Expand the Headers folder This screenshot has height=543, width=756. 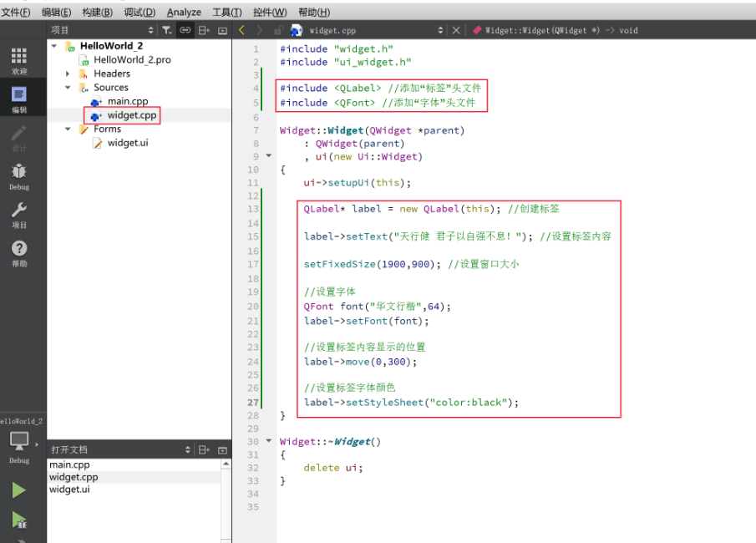[x=68, y=74]
